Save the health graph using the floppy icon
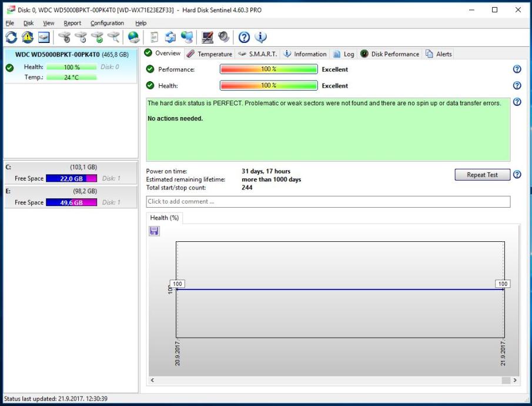This screenshot has height=406, width=532. (155, 231)
